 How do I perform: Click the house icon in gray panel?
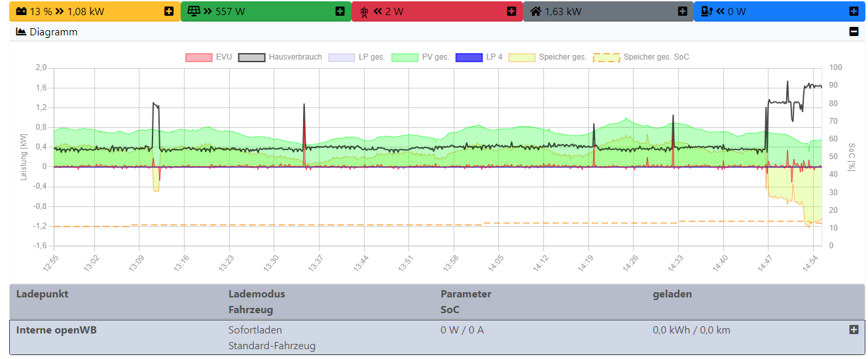(535, 11)
